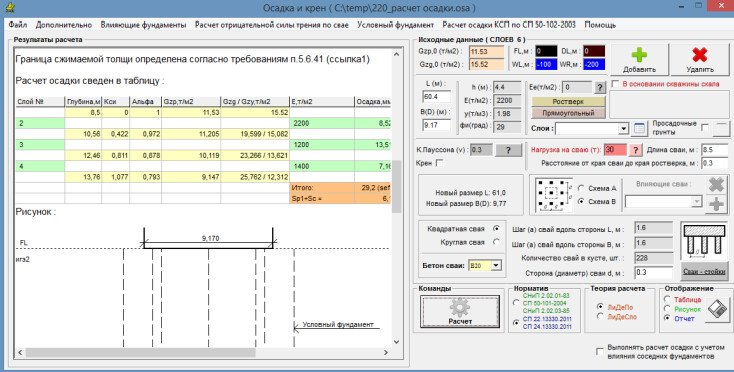
Task: Click the results scroll down arrow
Action: 396,342
